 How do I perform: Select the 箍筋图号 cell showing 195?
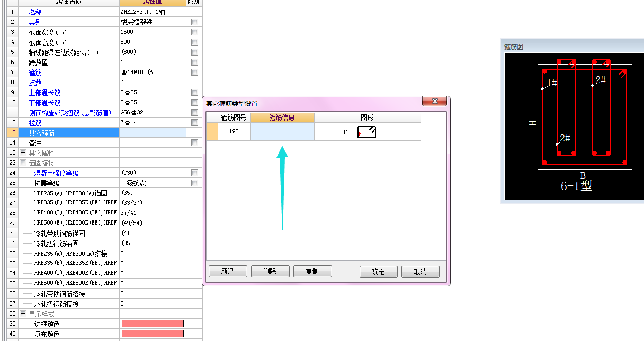coord(234,132)
